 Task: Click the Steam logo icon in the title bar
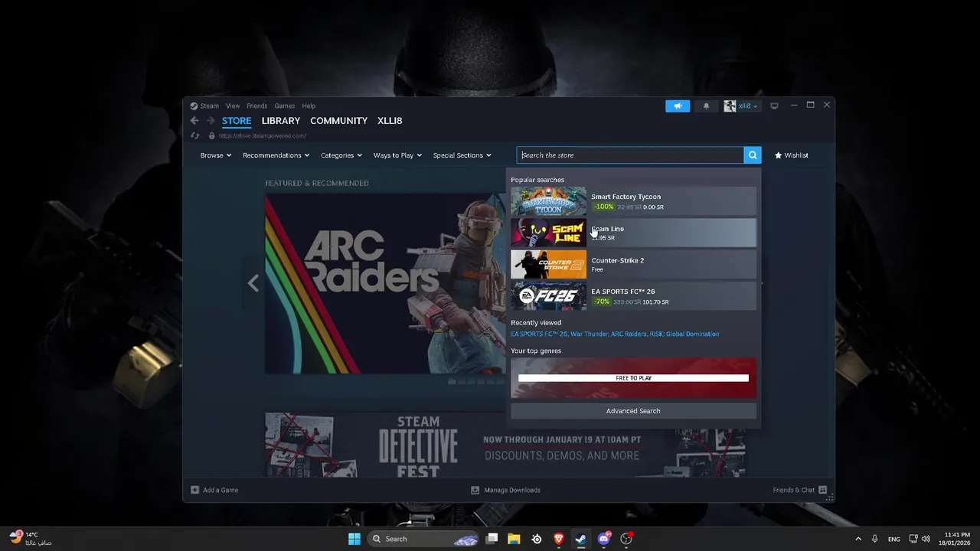(194, 106)
